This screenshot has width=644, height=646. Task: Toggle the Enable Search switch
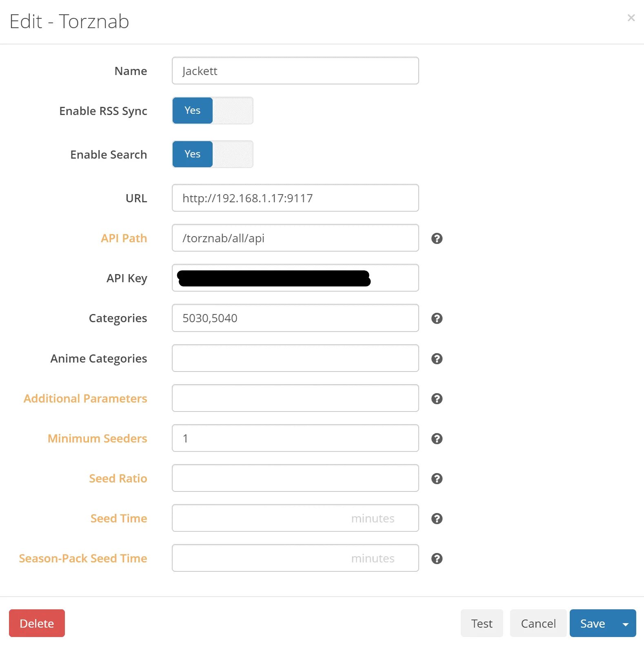coord(213,154)
